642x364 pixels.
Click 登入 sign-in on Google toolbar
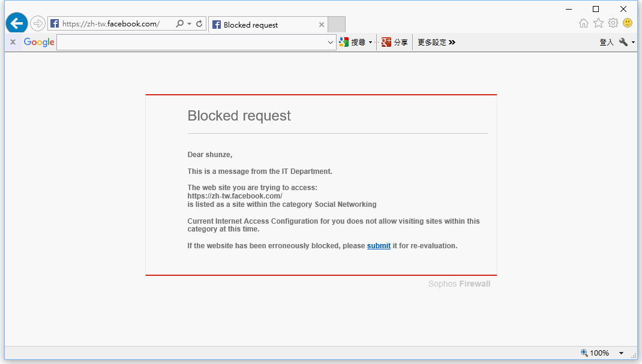607,42
